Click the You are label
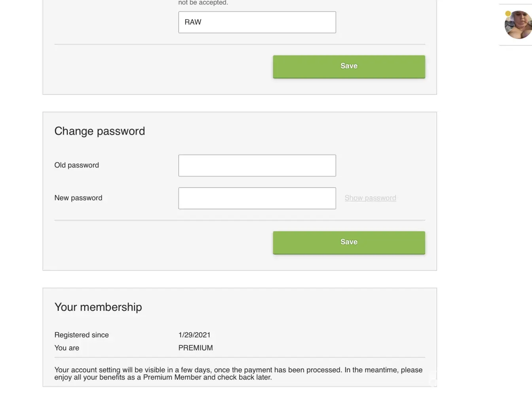This screenshot has height=396, width=532. 67,348
